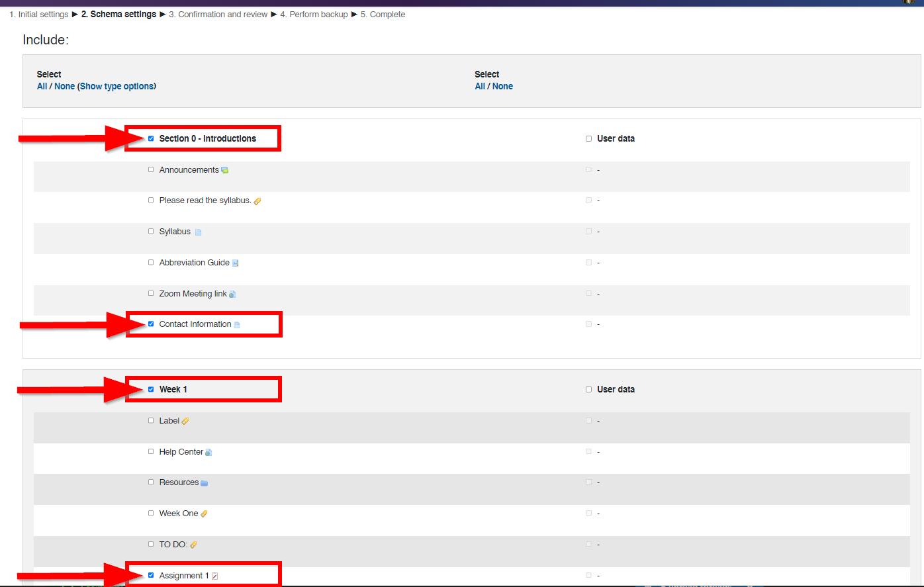Check the Announcements checkbox
This screenshot has width=924, height=587.
tap(151, 169)
